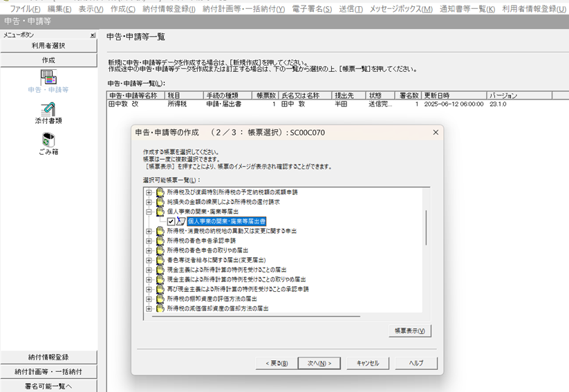The height and width of the screenshot is (392, 569).
Task: Expand the 所得税の減価償却資産の償却方法の届出 node
Action: (x=149, y=308)
